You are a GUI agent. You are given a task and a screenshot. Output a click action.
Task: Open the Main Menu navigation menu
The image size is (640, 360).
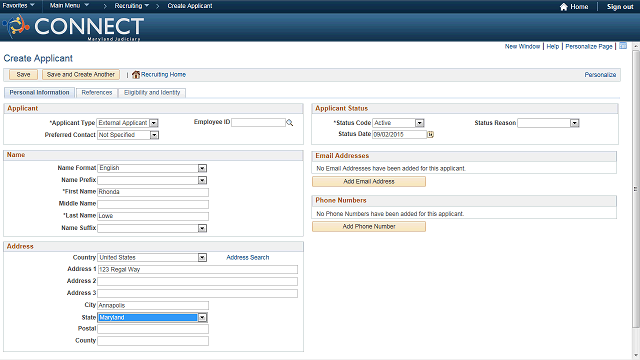69,6
